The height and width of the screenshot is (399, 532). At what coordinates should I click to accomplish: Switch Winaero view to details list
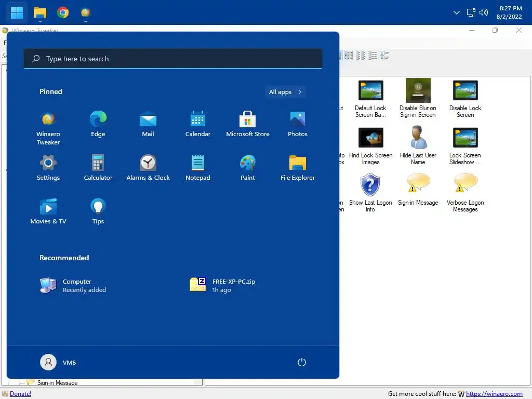click(x=372, y=56)
